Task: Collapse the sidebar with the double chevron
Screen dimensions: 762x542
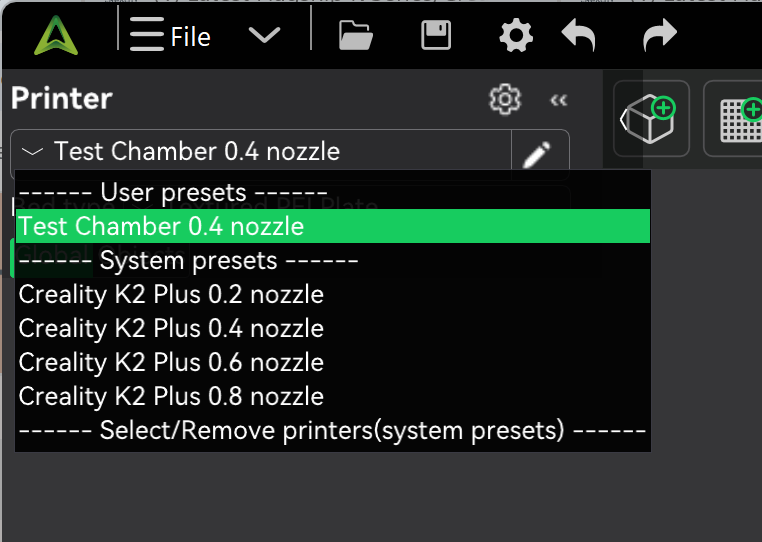Action: 558,100
